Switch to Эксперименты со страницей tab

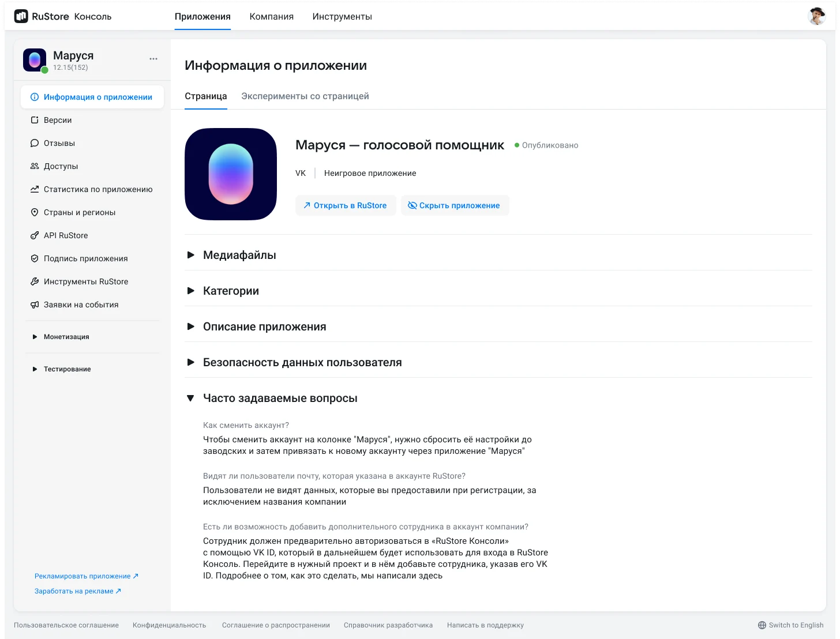pos(305,96)
